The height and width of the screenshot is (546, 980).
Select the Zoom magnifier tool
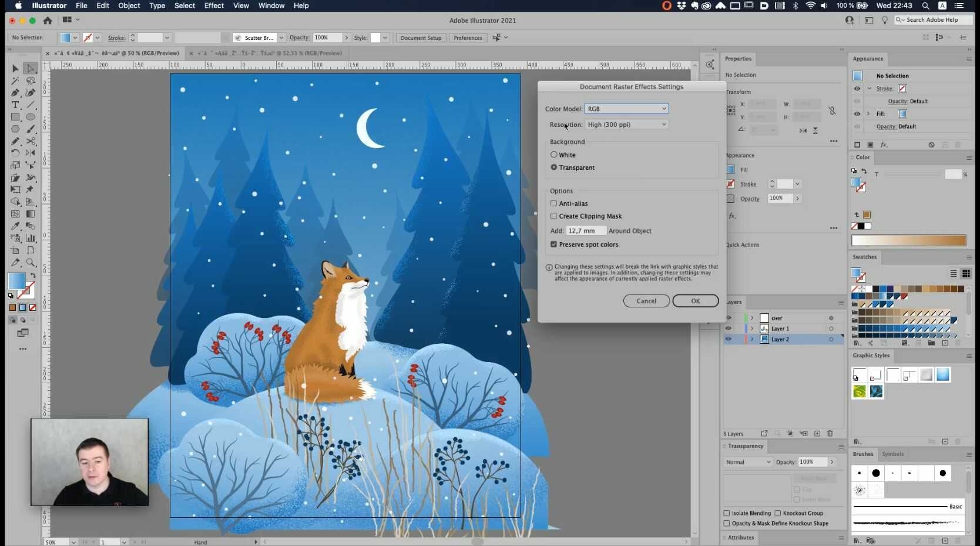pyautogui.click(x=31, y=263)
